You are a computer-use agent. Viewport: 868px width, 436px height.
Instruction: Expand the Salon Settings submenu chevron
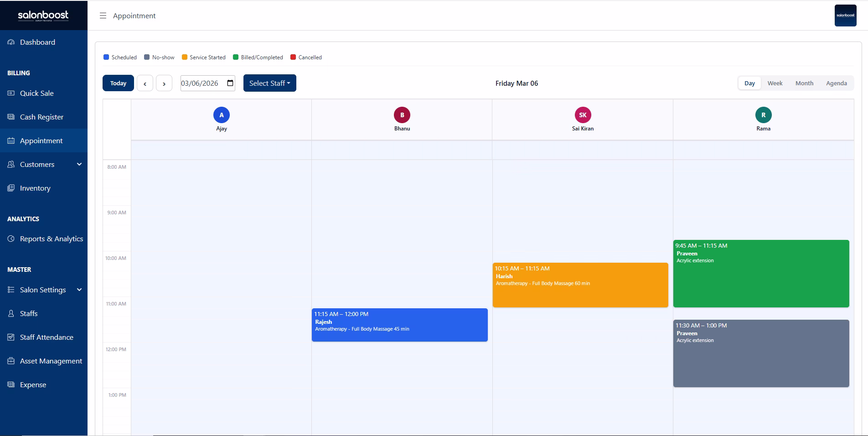tap(79, 290)
